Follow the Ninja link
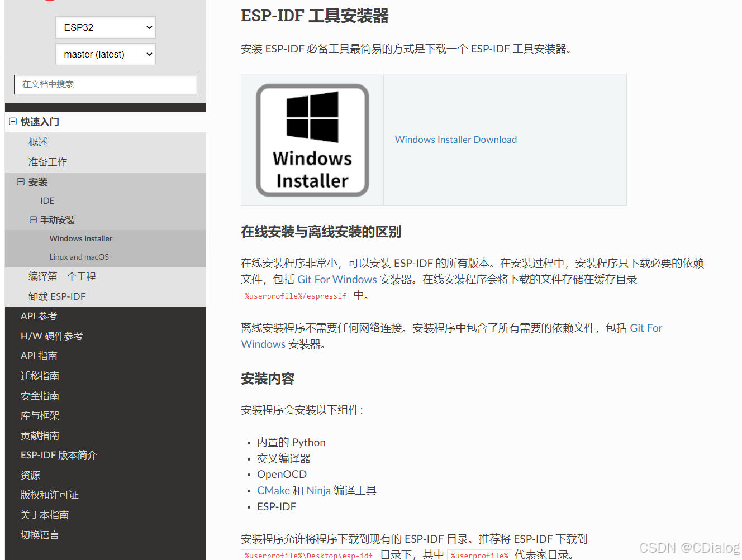The image size is (742, 560). coord(318,490)
